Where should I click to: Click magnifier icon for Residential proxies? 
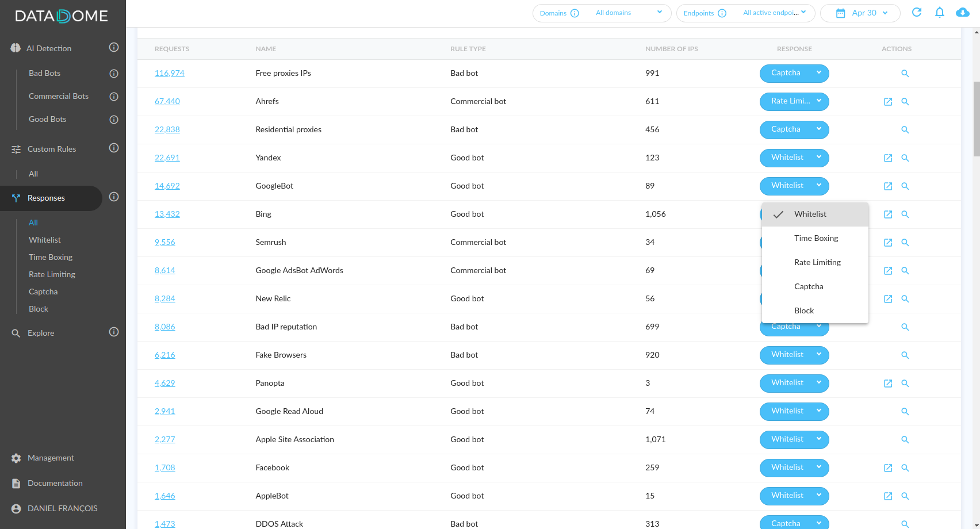[905, 130]
